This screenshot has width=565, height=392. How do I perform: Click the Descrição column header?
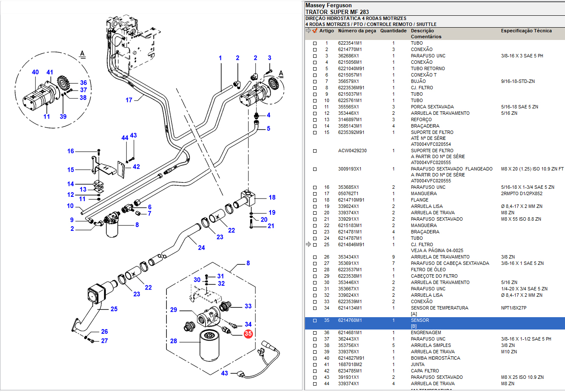[x=422, y=31]
